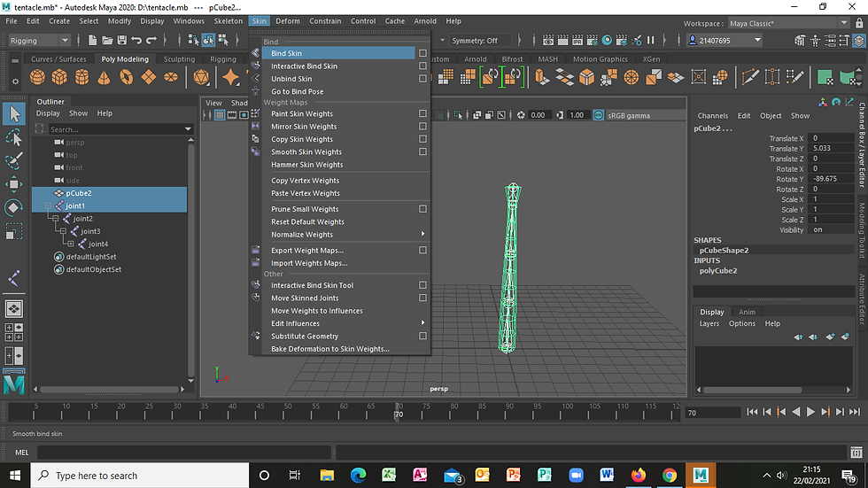
Task: Open Mirror Skin Weights options box
Action: pos(422,126)
